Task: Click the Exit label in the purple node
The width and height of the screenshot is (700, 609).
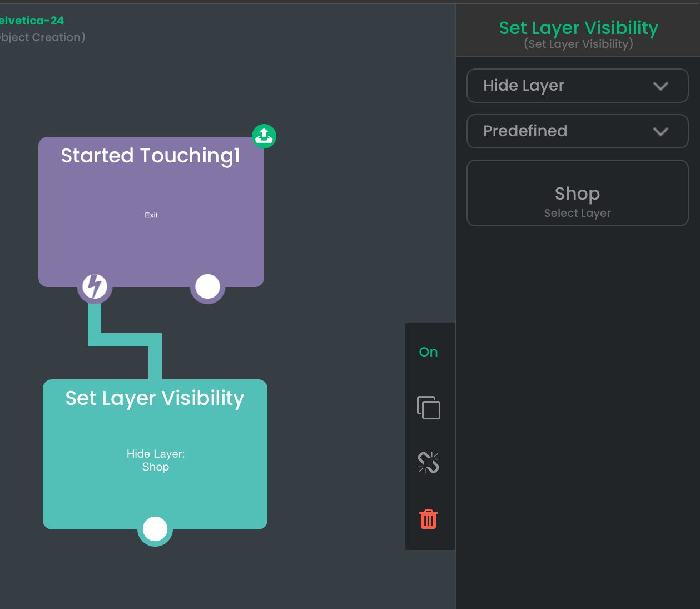Action: pos(151,215)
